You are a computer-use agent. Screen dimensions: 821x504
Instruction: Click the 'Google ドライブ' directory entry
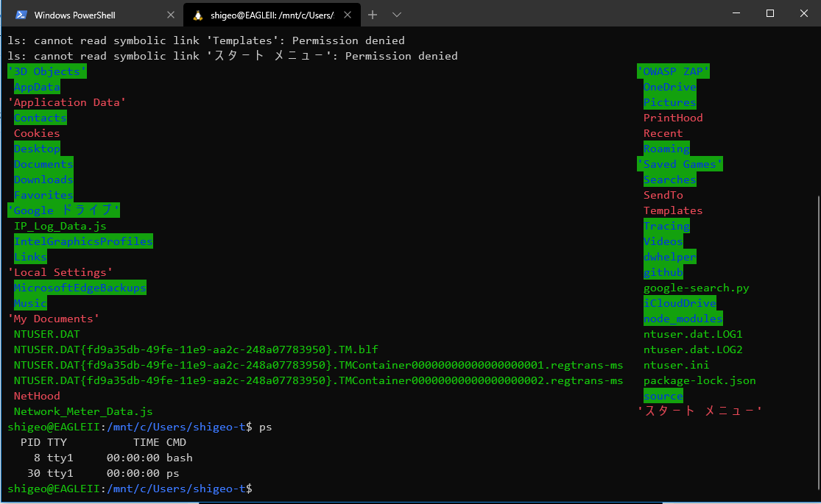coord(63,210)
